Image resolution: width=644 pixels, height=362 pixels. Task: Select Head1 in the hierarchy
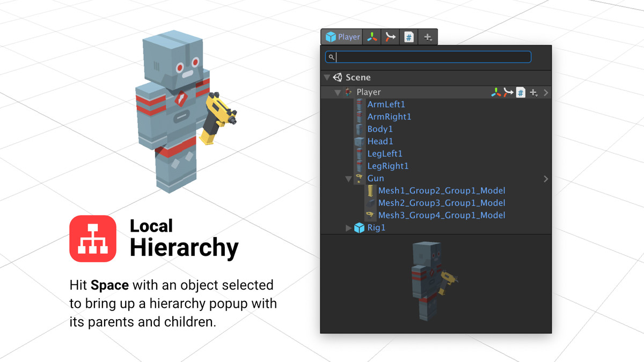point(380,142)
